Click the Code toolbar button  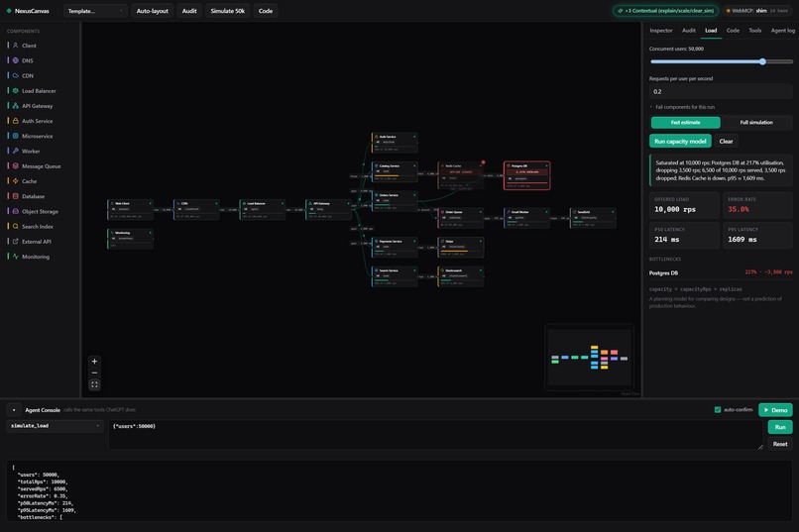[266, 11]
